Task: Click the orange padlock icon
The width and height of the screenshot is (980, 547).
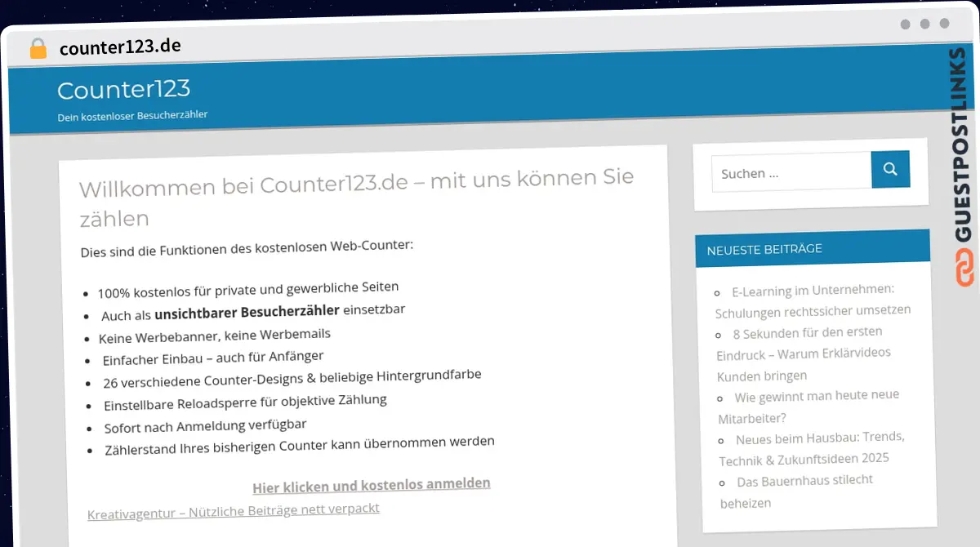Action: coord(38,49)
